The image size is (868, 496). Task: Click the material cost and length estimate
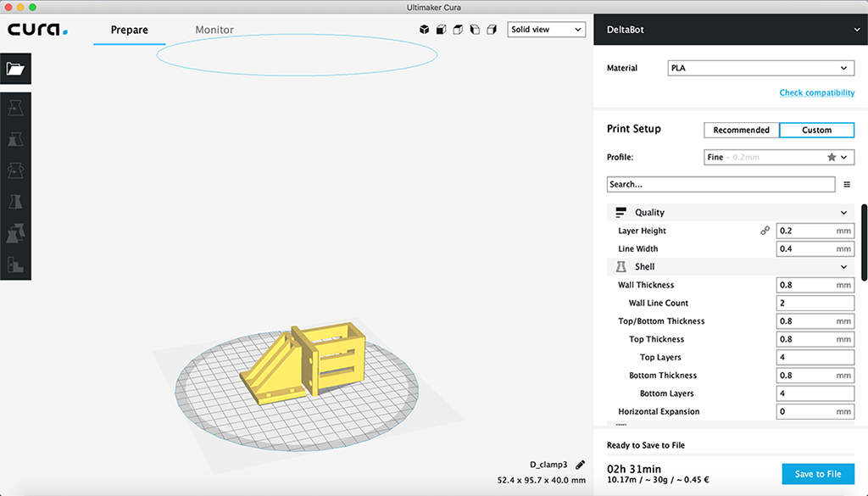coord(658,480)
